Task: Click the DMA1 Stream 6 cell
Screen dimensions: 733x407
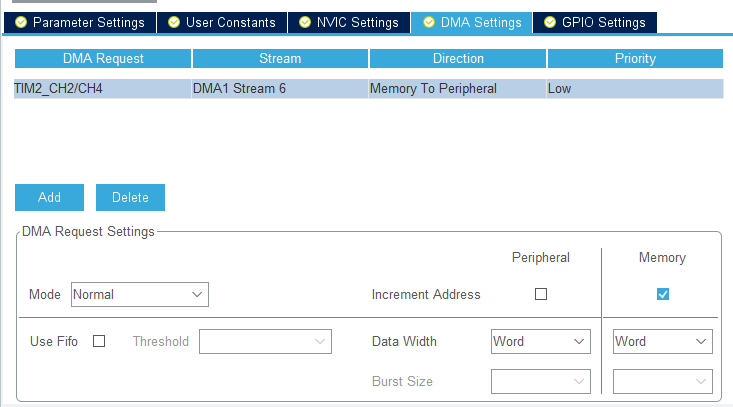Action: pos(280,88)
